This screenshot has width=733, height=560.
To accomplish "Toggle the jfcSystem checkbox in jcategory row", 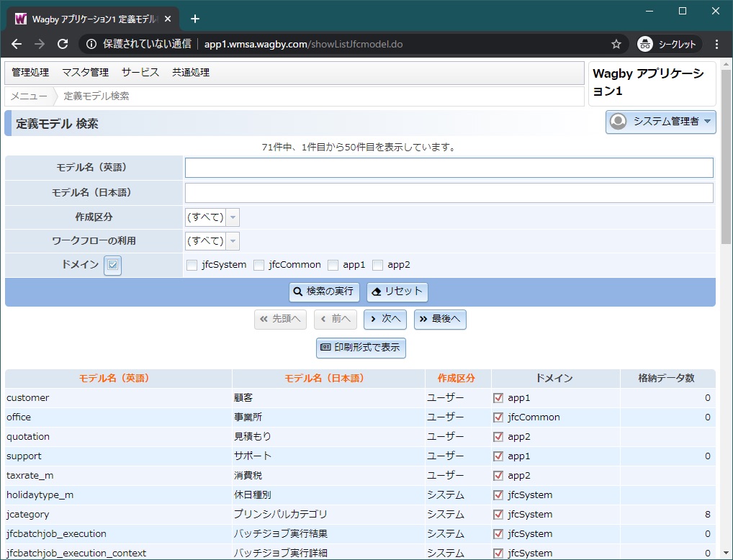I will 498,514.
